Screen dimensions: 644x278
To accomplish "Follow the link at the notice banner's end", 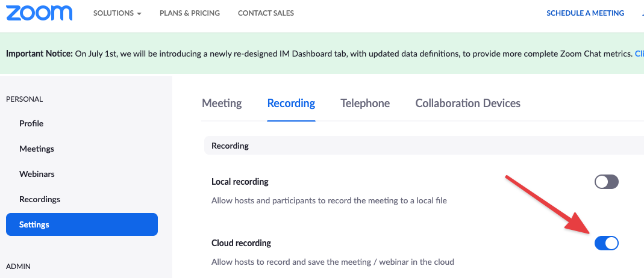I will (640, 54).
